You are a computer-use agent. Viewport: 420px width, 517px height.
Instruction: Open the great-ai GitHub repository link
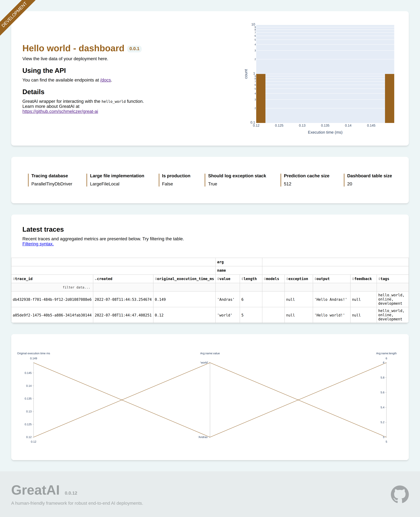coord(60,111)
